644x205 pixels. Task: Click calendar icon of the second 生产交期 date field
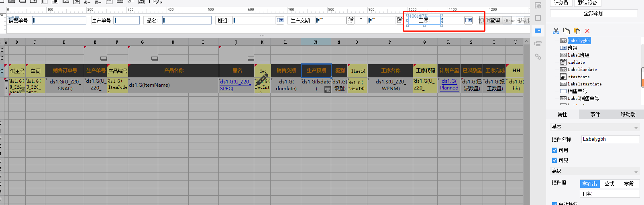click(400, 20)
